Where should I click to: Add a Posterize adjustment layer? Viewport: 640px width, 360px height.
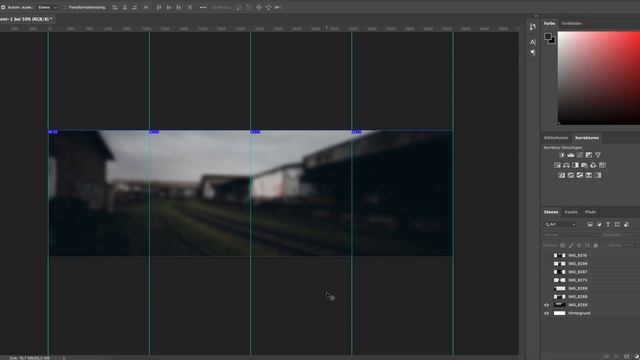pyautogui.click(x=571, y=175)
